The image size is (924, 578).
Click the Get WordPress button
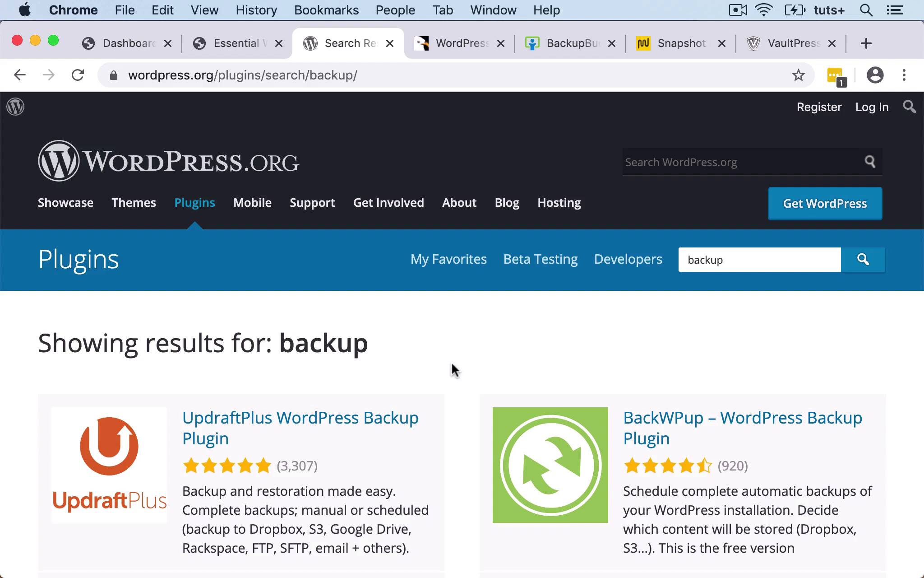(826, 203)
